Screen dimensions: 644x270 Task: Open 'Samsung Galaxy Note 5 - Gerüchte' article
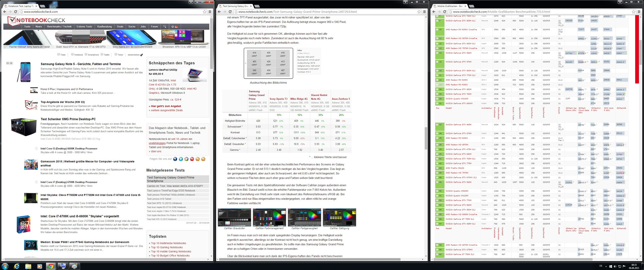(x=80, y=64)
